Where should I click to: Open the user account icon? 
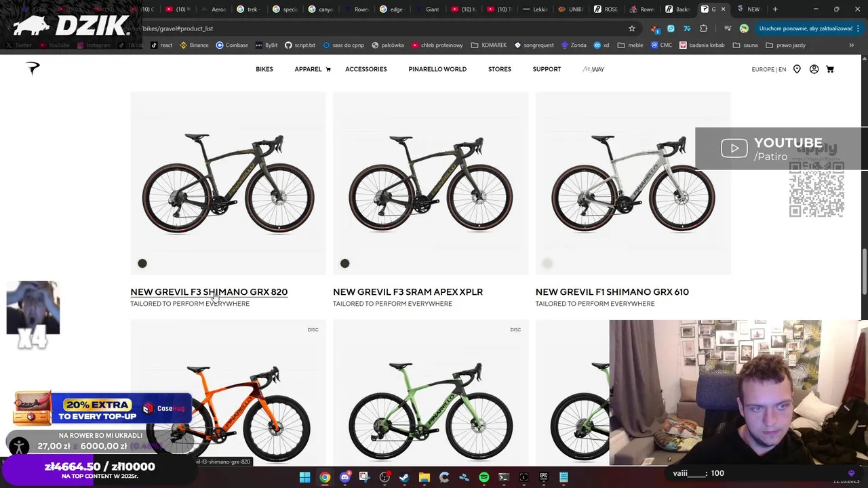(x=814, y=69)
